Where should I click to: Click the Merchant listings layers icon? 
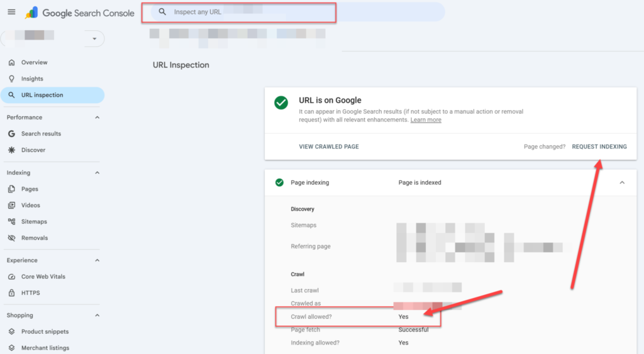pos(11,348)
